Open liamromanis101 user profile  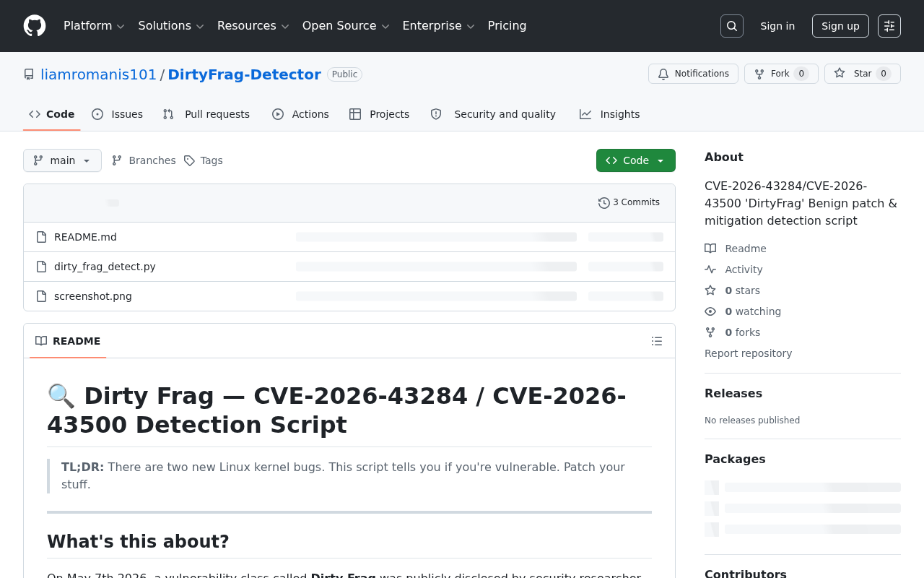click(98, 74)
